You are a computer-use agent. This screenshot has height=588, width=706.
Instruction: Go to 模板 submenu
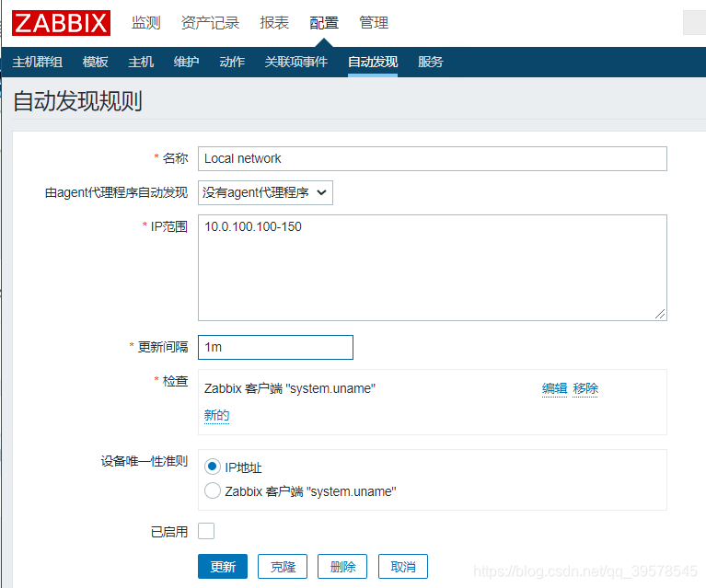tap(96, 62)
